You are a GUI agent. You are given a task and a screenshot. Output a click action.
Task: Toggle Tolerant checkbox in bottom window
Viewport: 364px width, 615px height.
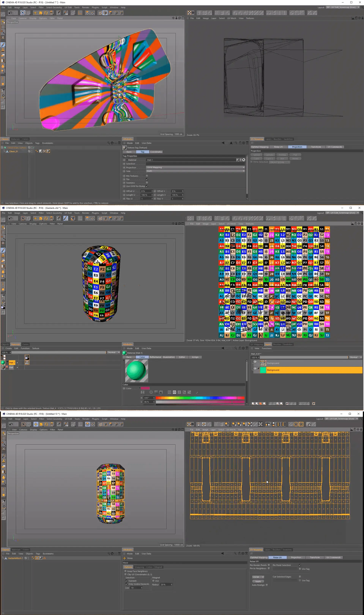(127, 581)
